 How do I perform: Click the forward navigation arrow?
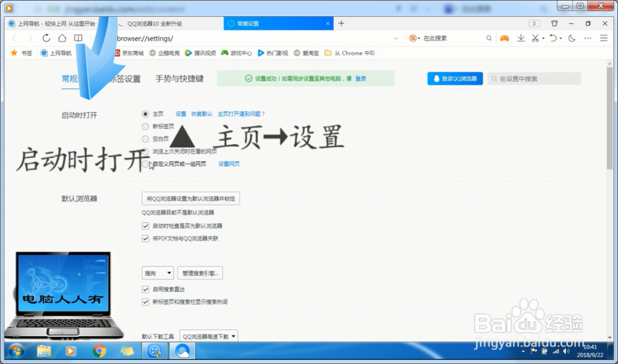point(30,38)
